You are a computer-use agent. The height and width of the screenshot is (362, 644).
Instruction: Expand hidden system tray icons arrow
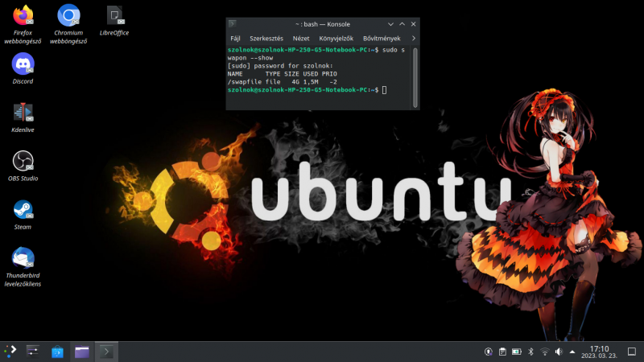(572, 352)
